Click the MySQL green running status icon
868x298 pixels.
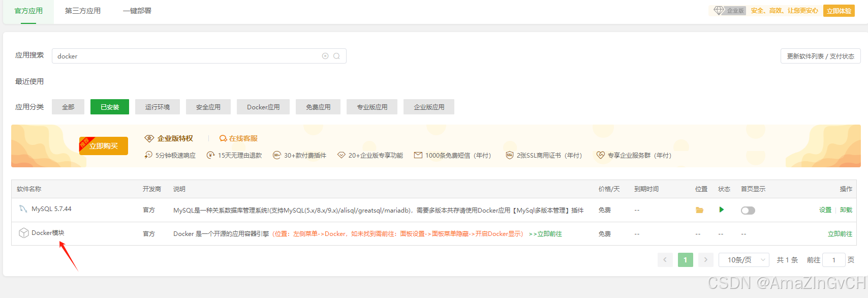point(721,210)
